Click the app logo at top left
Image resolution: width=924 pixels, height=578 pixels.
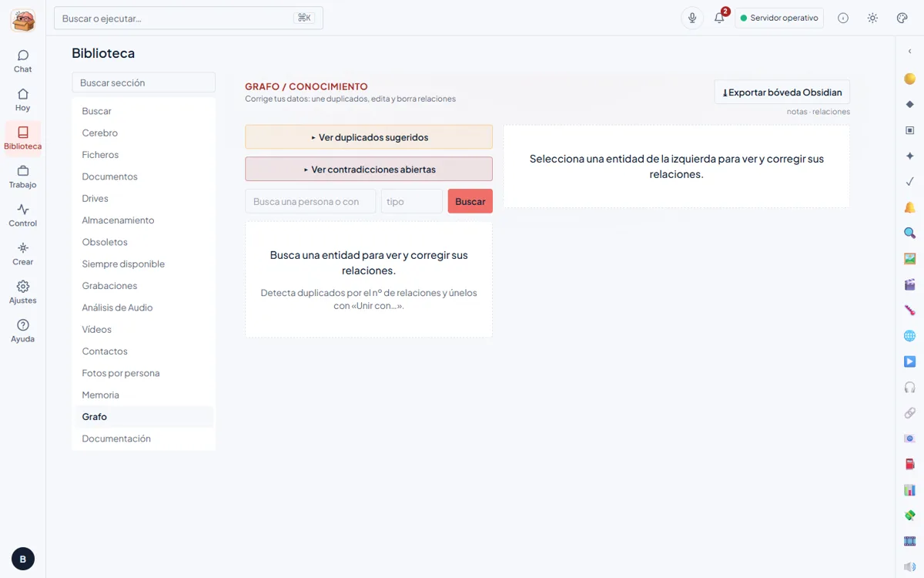click(x=23, y=20)
